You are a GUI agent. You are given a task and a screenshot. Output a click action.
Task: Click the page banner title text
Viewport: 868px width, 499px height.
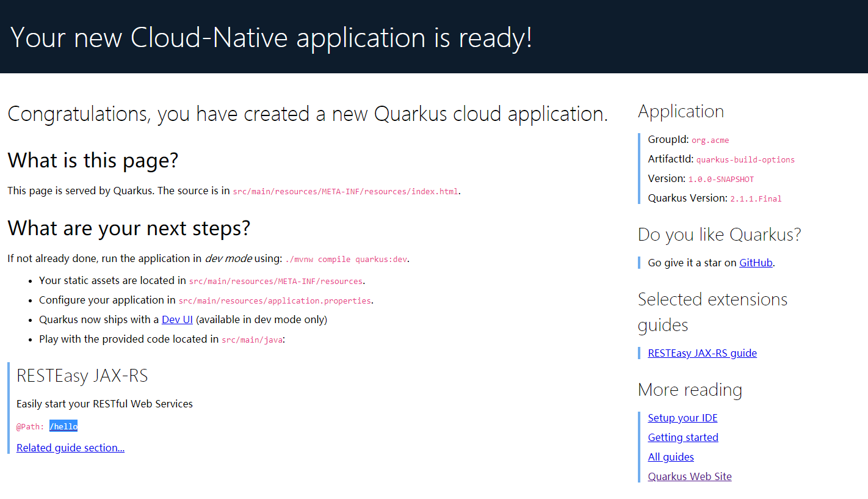point(272,38)
